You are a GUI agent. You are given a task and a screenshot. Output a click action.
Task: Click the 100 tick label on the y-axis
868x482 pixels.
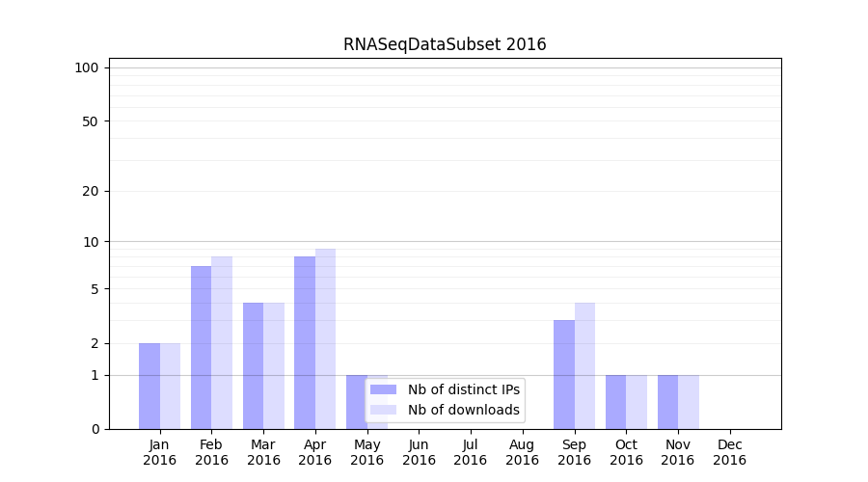[87, 67]
